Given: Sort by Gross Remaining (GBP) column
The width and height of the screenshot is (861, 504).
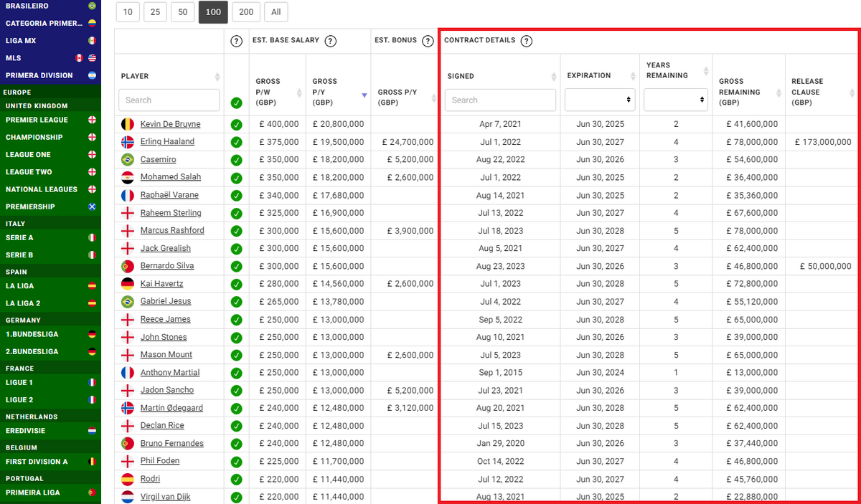Looking at the screenshot, I should tap(778, 92).
